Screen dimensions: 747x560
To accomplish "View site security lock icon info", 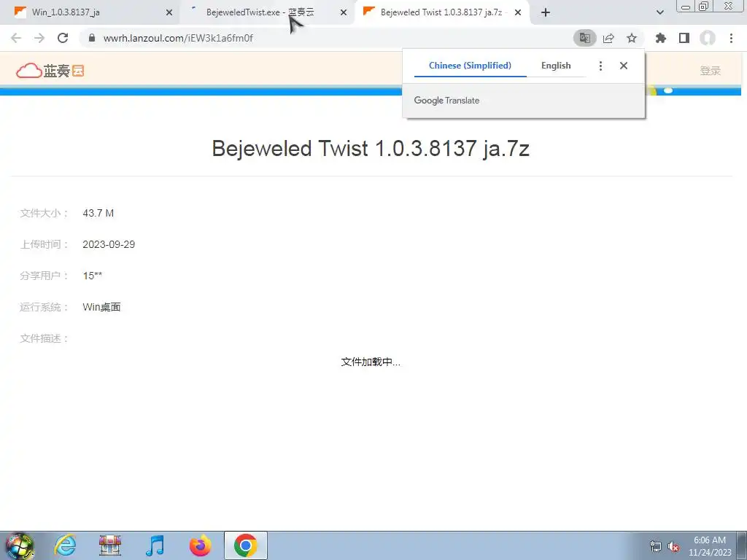I will (x=92, y=38).
